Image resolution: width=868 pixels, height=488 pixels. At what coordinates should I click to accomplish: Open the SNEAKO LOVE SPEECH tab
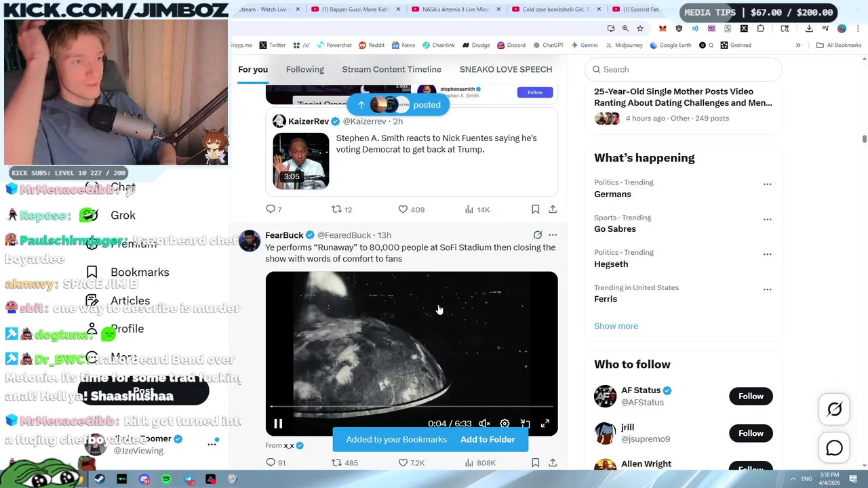click(506, 69)
